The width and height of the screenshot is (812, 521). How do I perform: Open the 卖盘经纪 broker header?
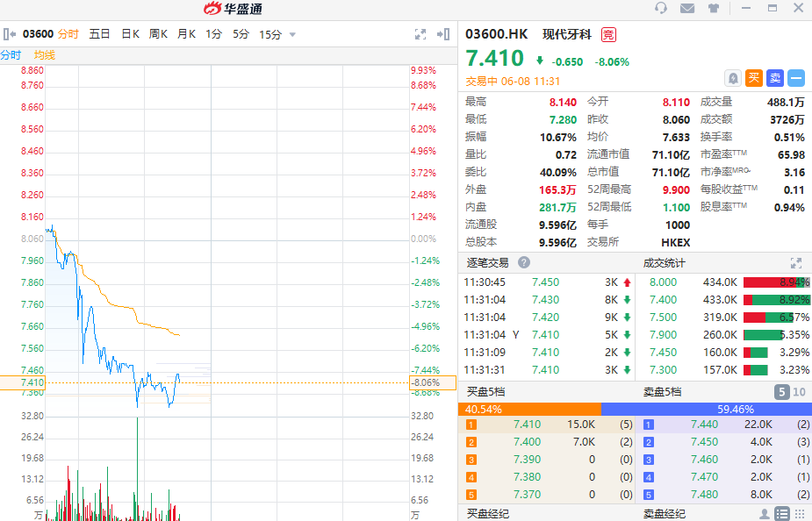pyautogui.click(x=664, y=514)
